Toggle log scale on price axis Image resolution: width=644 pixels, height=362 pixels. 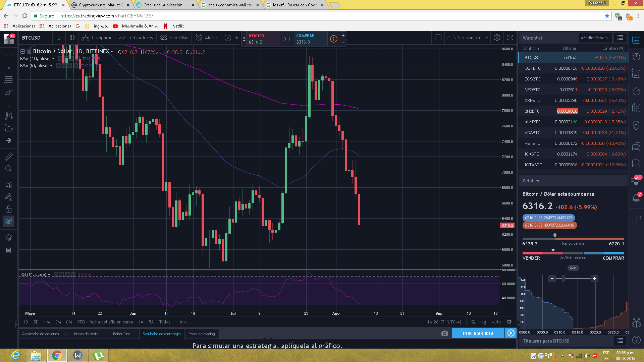(x=483, y=322)
